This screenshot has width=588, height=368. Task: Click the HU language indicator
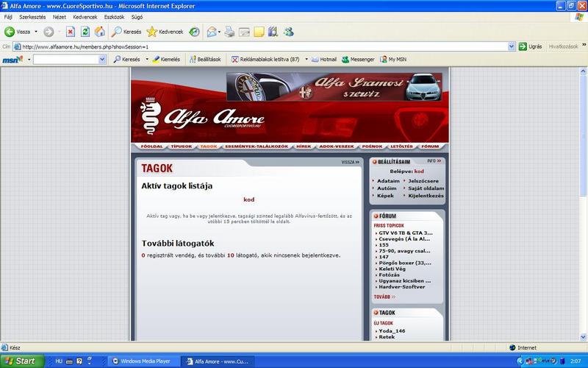[59, 361]
